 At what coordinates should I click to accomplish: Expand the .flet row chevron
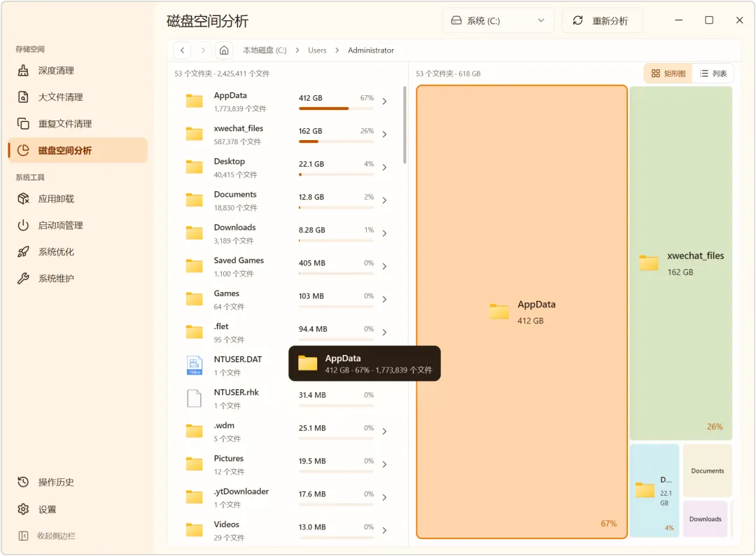click(x=384, y=332)
